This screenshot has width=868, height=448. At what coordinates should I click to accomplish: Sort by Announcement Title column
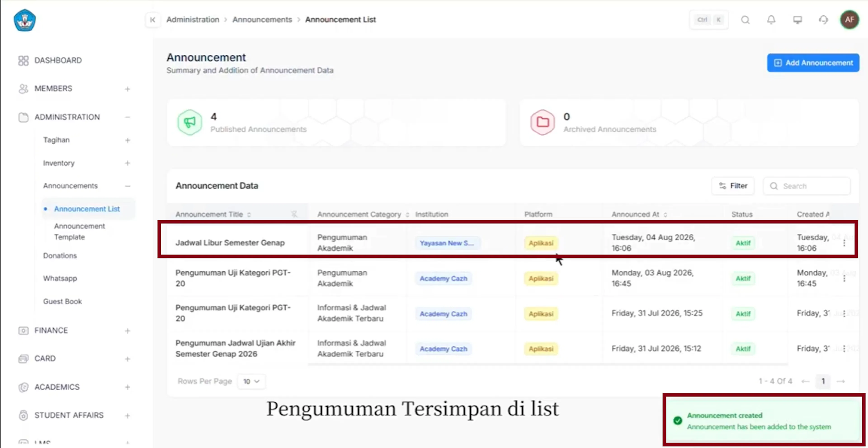[x=249, y=215]
